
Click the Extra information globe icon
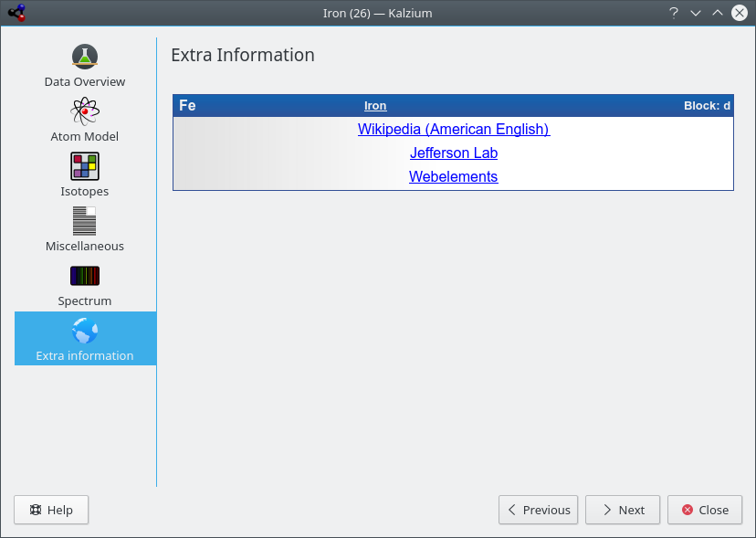tap(85, 331)
